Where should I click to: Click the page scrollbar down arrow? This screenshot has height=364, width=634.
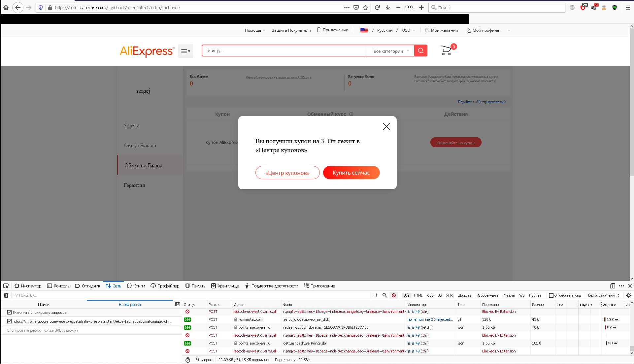(x=632, y=279)
